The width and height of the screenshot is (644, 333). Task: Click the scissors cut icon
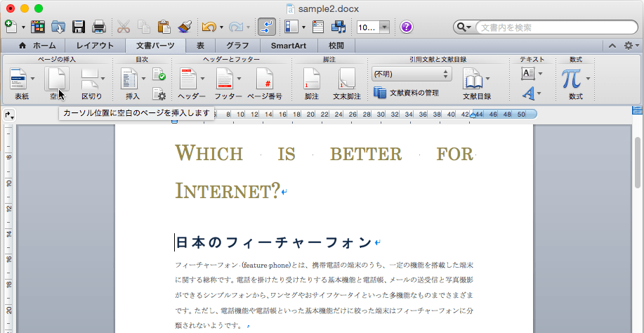tap(123, 27)
